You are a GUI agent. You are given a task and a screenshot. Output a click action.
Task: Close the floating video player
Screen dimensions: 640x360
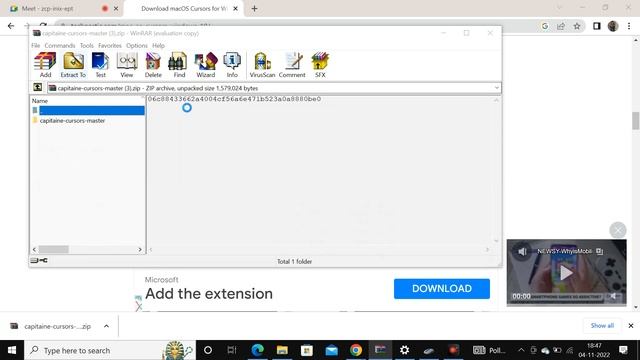coord(618,230)
